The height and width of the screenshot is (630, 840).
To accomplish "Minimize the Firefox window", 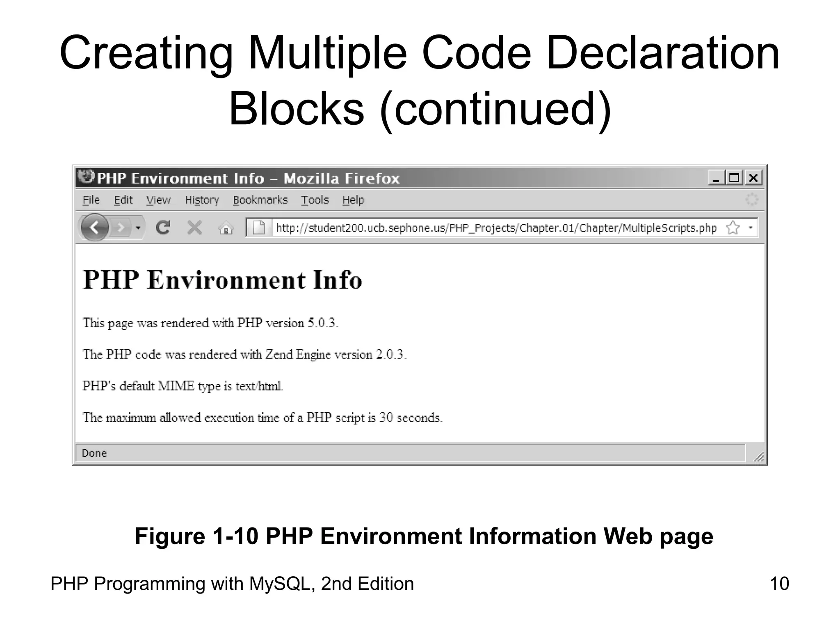I will [716, 178].
